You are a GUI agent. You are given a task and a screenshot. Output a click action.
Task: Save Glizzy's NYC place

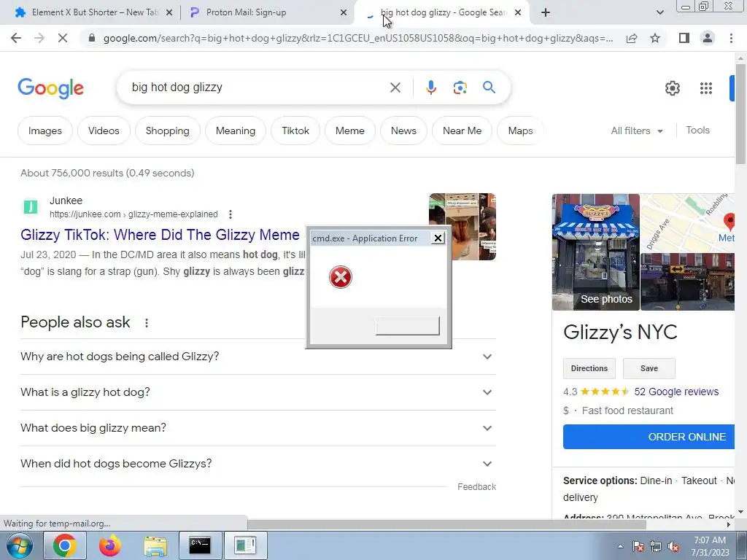(x=649, y=368)
